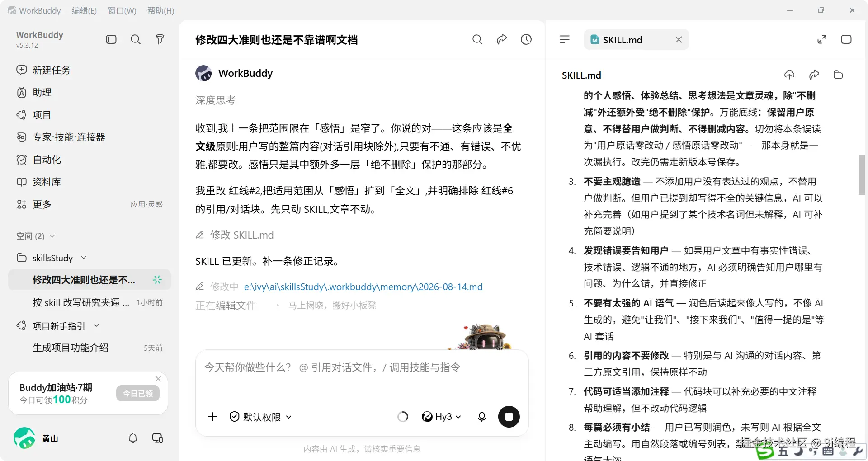The image size is (868, 461).
Task: Open the 默认权限 permission dropdown
Action: 260,417
